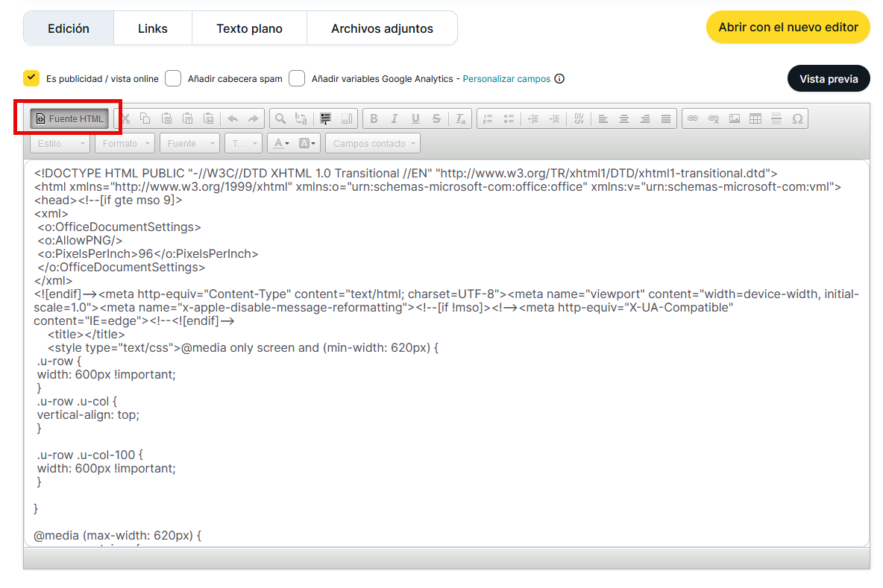
Task: Click the Find magnifier icon in toolbar
Action: click(x=280, y=118)
